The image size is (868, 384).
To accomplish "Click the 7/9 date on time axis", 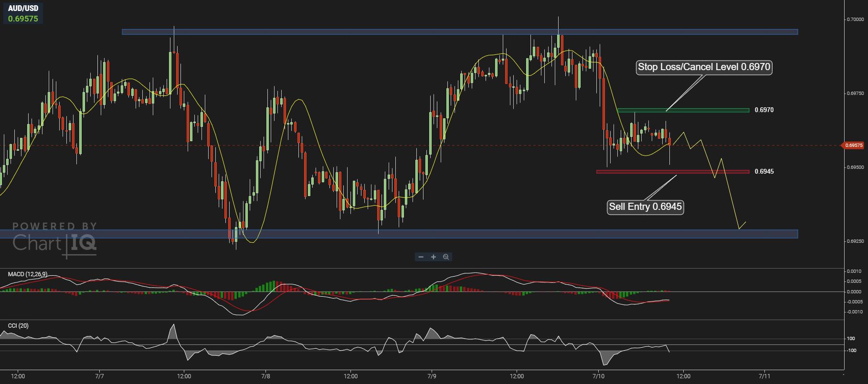I will (432, 376).
